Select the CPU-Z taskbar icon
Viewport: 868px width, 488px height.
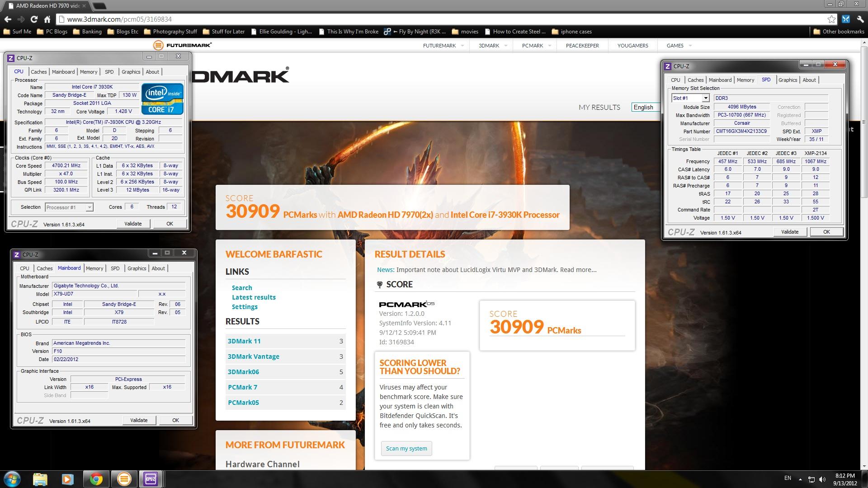point(151,479)
